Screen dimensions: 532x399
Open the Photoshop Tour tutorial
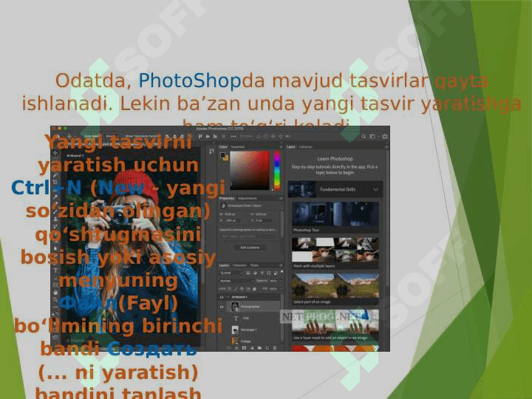click(335, 217)
